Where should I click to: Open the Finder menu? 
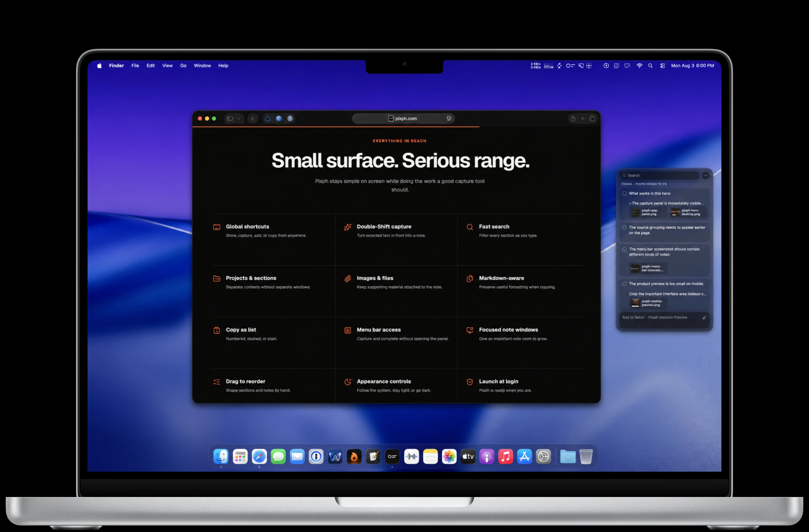[x=116, y=65]
